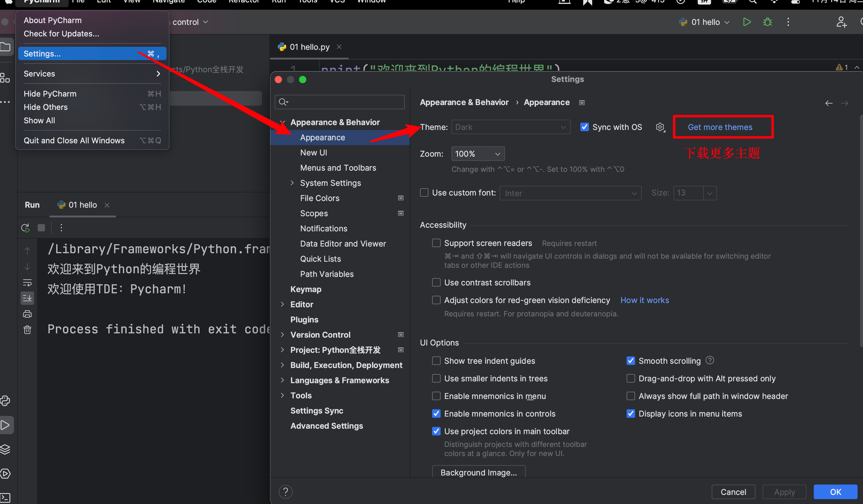Enable Use custom font checkbox
Image resolution: width=863 pixels, height=504 pixels.
[424, 193]
